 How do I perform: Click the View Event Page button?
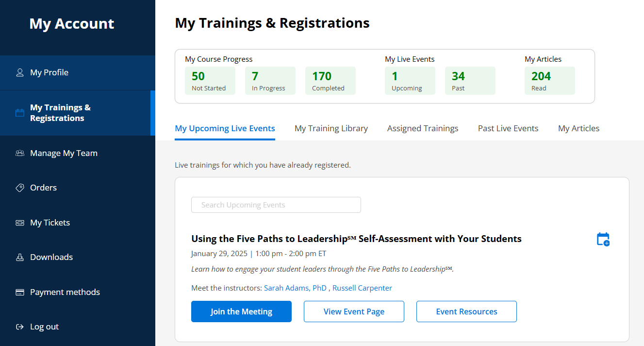click(x=354, y=311)
